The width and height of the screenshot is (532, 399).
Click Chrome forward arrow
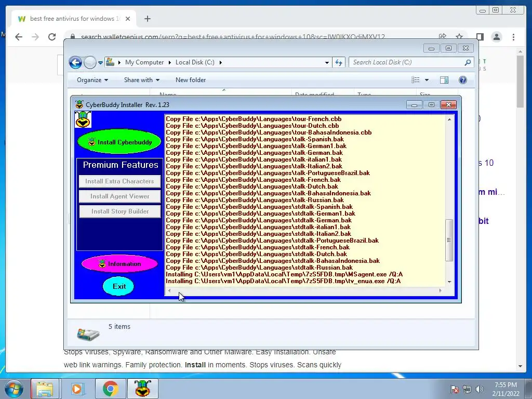(x=35, y=37)
